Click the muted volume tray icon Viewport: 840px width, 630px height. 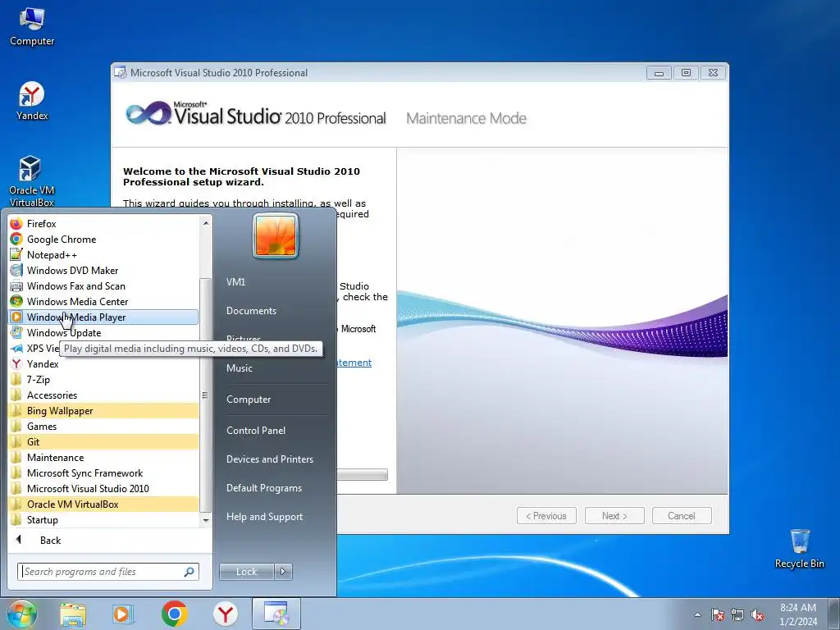point(757,614)
